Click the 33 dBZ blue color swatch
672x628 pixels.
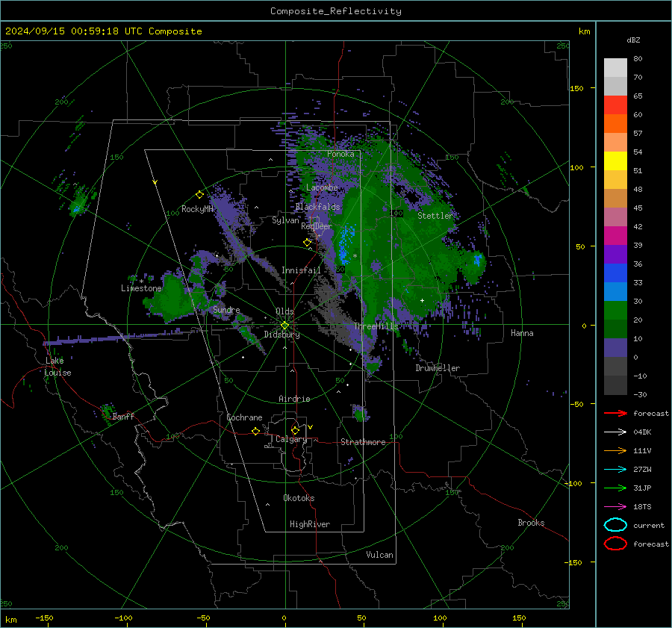click(x=615, y=273)
